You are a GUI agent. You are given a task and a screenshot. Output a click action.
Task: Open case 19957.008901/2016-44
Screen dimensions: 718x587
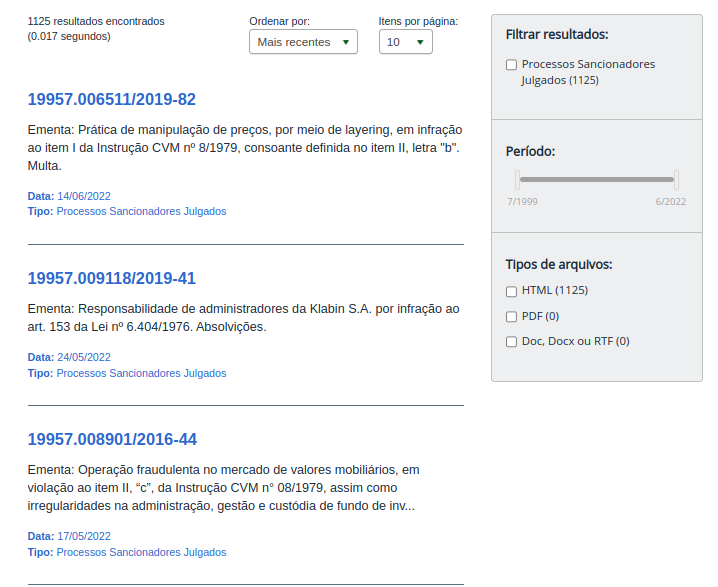[x=112, y=440]
